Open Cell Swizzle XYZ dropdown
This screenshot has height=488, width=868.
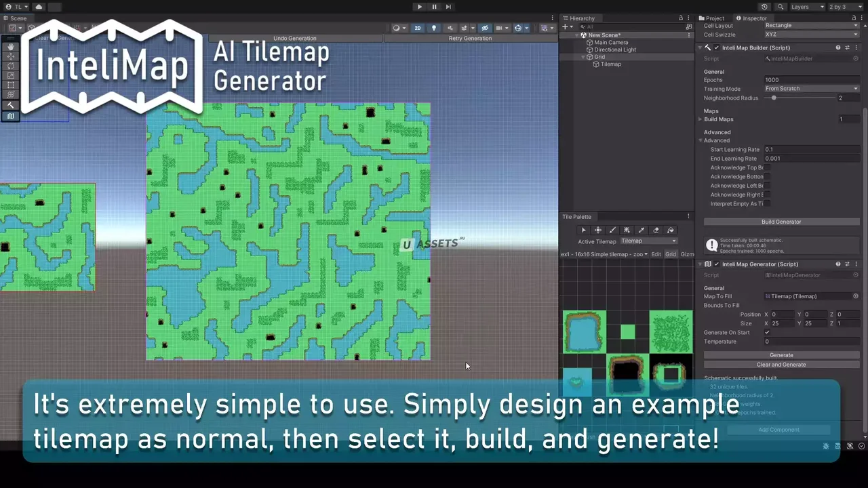(x=812, y=35)
